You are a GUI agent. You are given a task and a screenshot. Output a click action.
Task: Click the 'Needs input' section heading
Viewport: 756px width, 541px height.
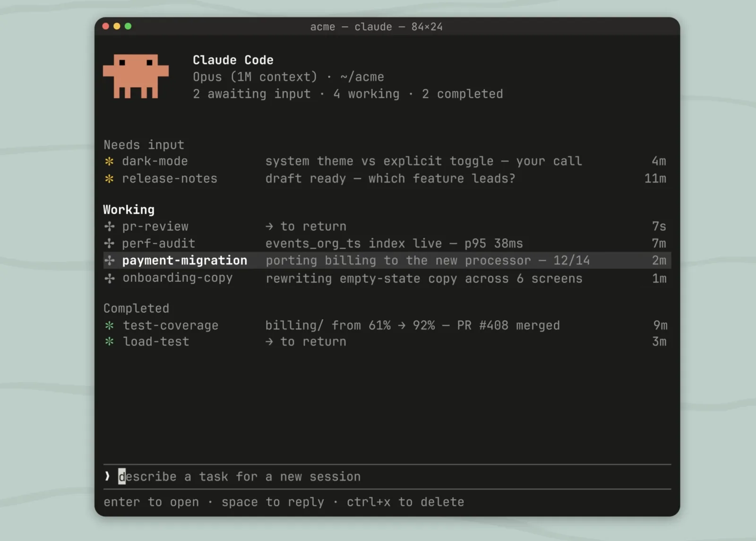point(144,145)
